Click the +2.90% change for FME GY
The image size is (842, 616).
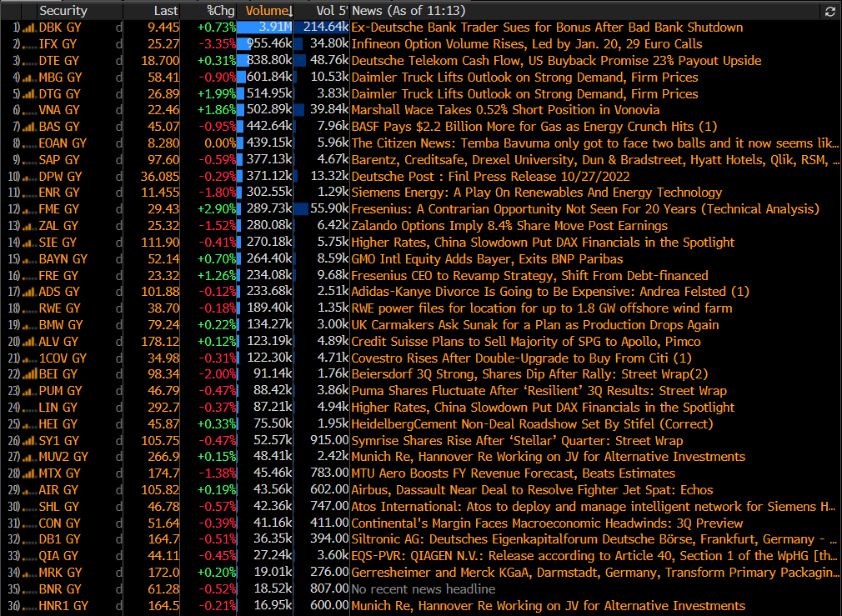click(x=217, y=210)
